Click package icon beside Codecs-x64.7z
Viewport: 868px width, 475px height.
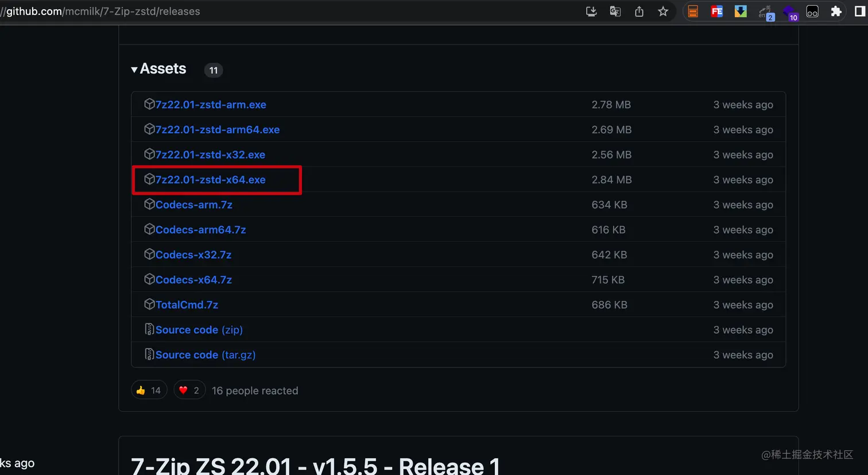click(149, 279)
